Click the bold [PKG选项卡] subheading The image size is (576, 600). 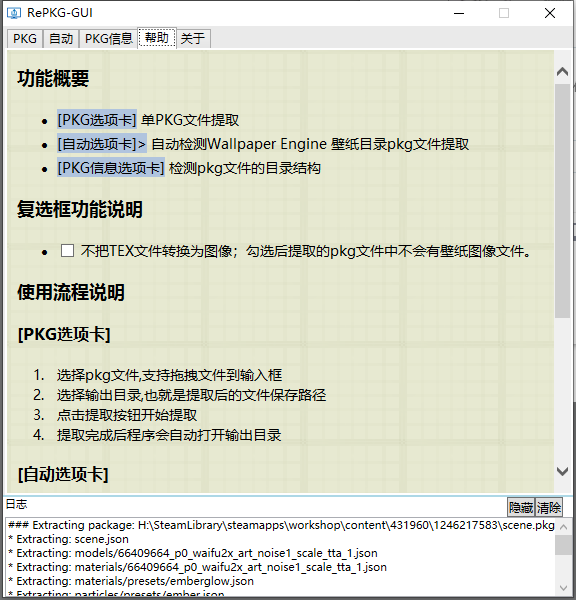coord(64,334)
